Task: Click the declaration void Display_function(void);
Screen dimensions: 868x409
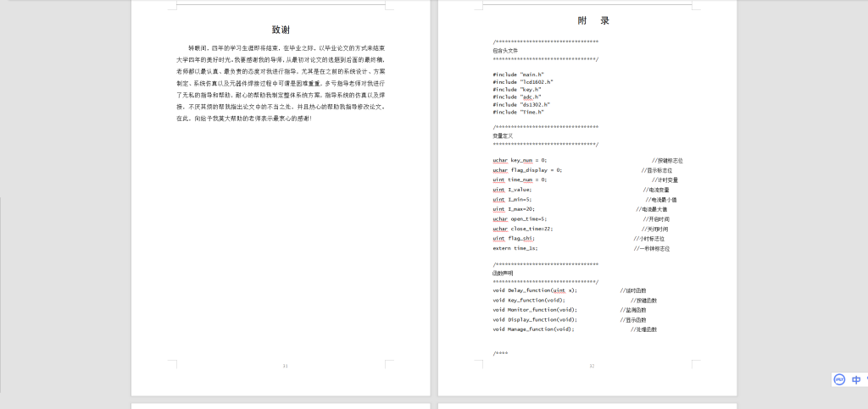Action: 536,319
